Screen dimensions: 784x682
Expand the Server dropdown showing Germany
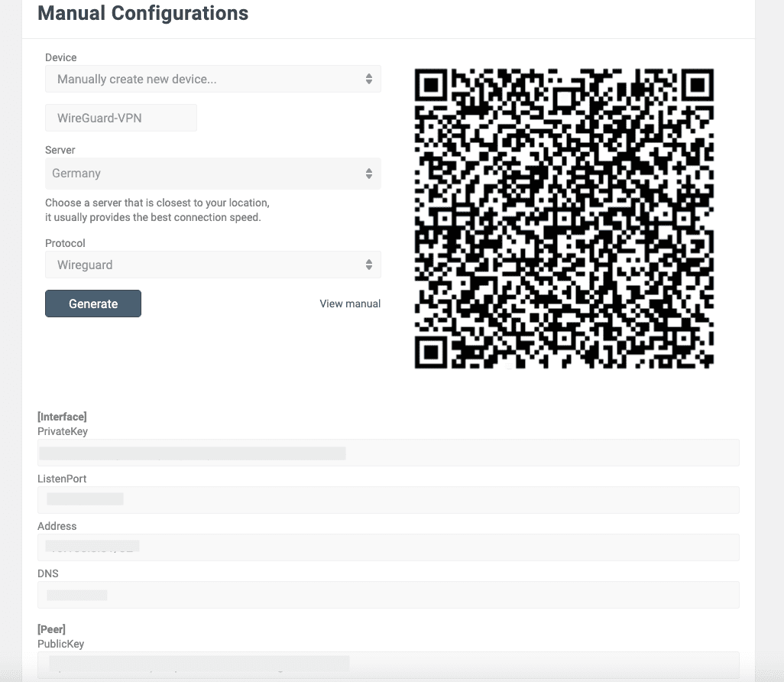pyautogui.click(x=212, y=174)
